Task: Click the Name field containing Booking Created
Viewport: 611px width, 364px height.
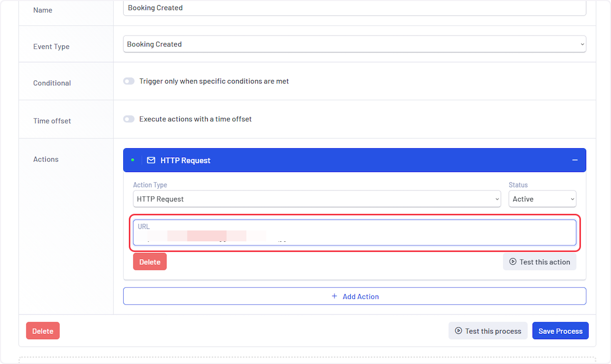Action: tap(354, 8)
